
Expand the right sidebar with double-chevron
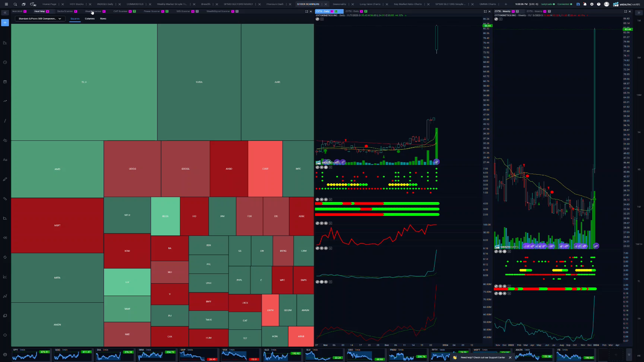(639, 13)
